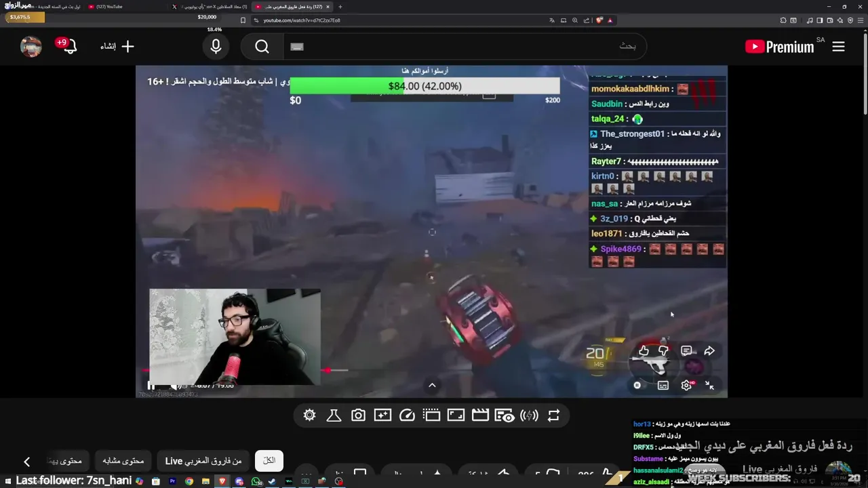The image size is (868, 488).
Task: Select the الكل filter chip
Action: point(269,460)
